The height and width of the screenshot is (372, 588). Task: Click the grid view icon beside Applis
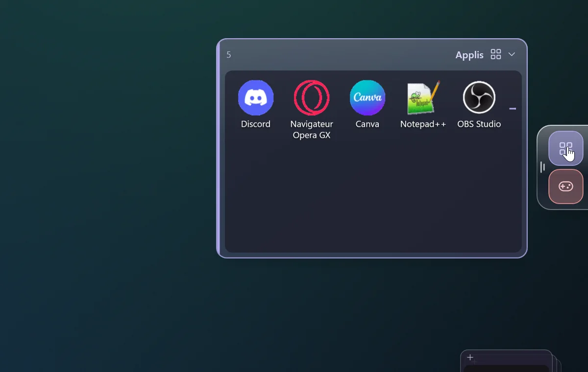pos(496,54)
